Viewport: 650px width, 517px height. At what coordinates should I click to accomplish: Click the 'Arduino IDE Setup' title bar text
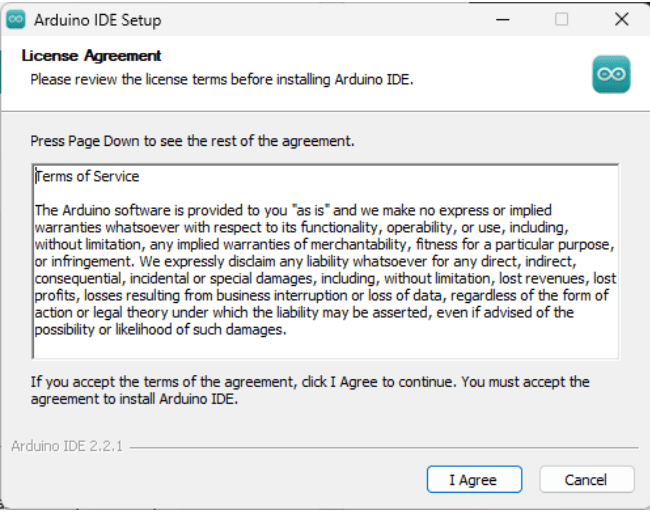pyautogui.click(x=97, y=20)
